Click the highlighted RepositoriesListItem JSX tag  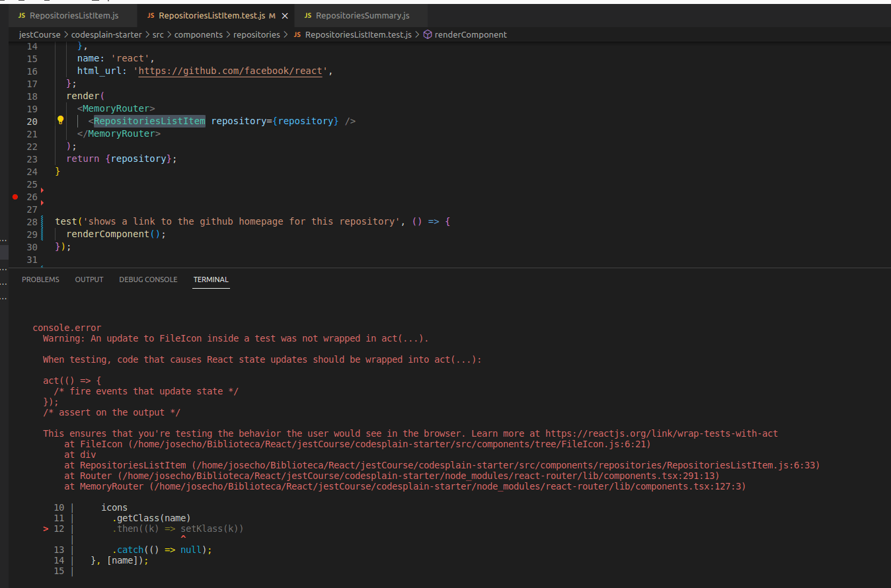tap(149, 121)
